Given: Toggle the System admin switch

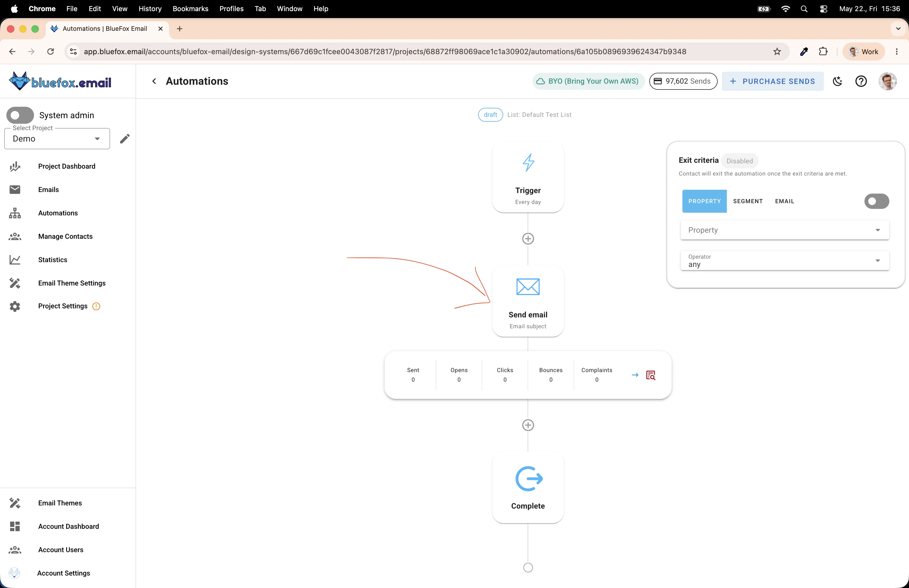Looking at the screenshot, I should [20, 115].
